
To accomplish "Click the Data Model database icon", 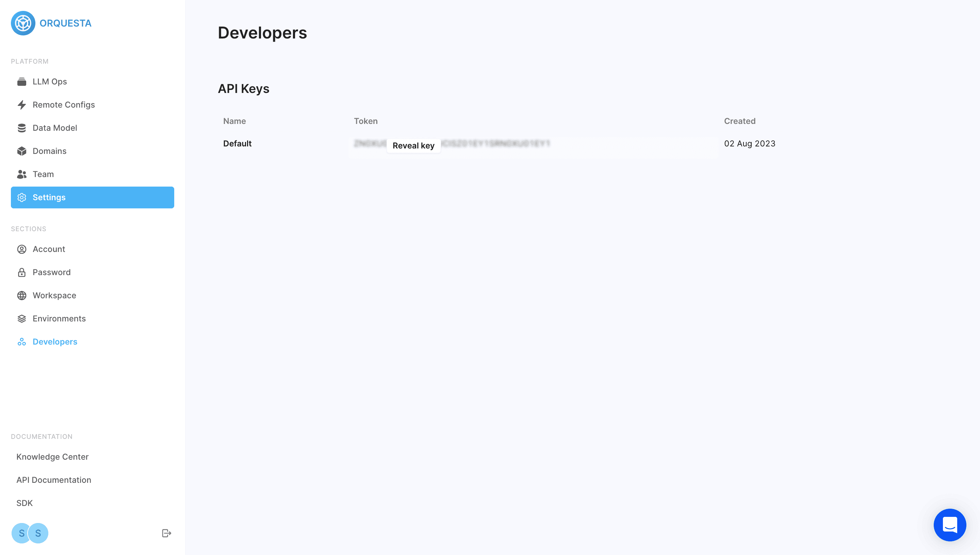I will (x=22, y=128).
